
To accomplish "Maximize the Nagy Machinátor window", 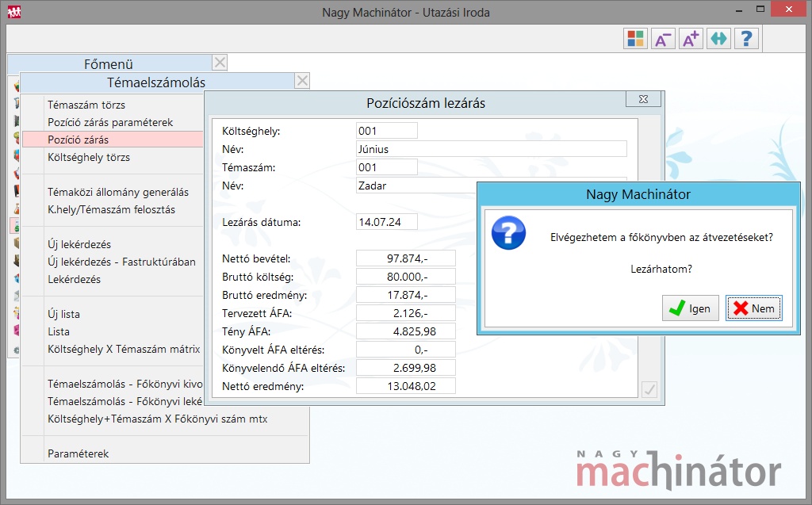I will click(760, 10).
